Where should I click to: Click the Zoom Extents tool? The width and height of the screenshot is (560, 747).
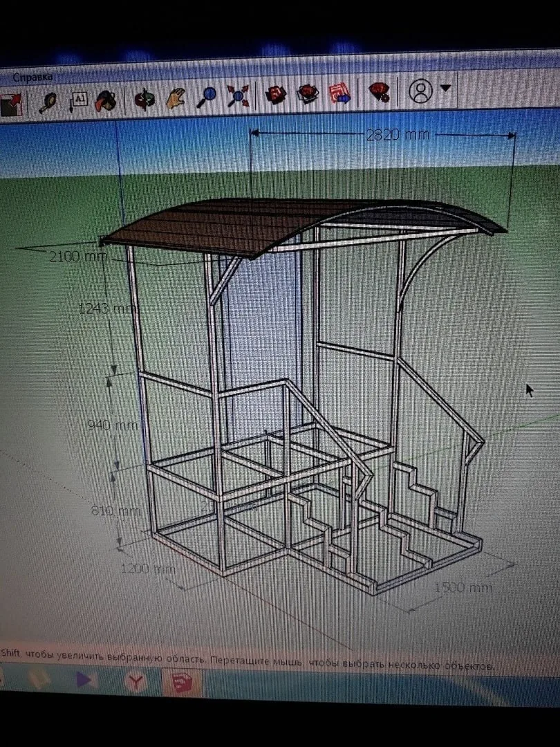point(238,95)
